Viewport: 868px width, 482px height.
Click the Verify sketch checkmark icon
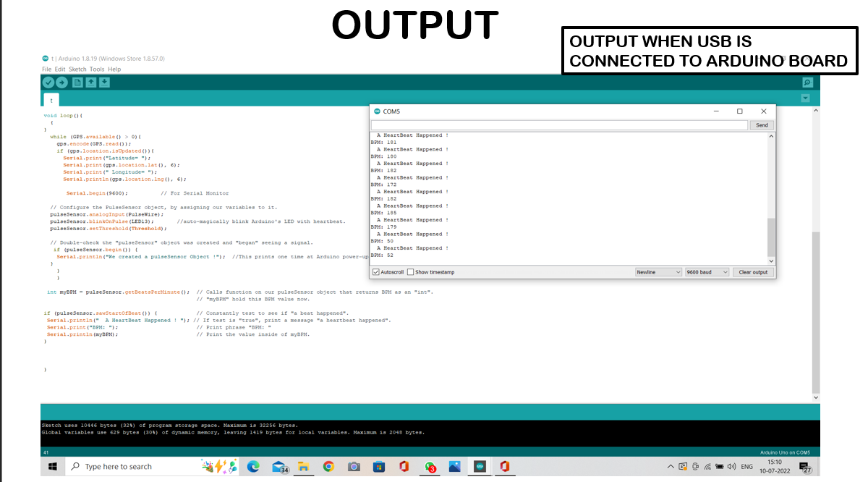point(48,83)
